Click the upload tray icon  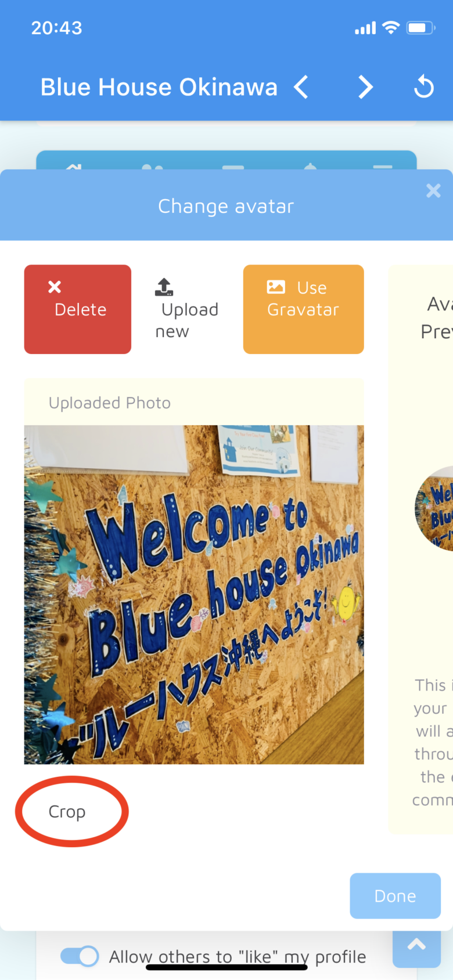pos(164,287)
